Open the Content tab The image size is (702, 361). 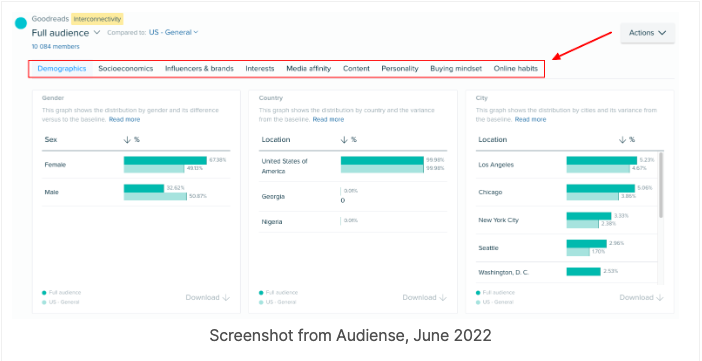(356, 69)
